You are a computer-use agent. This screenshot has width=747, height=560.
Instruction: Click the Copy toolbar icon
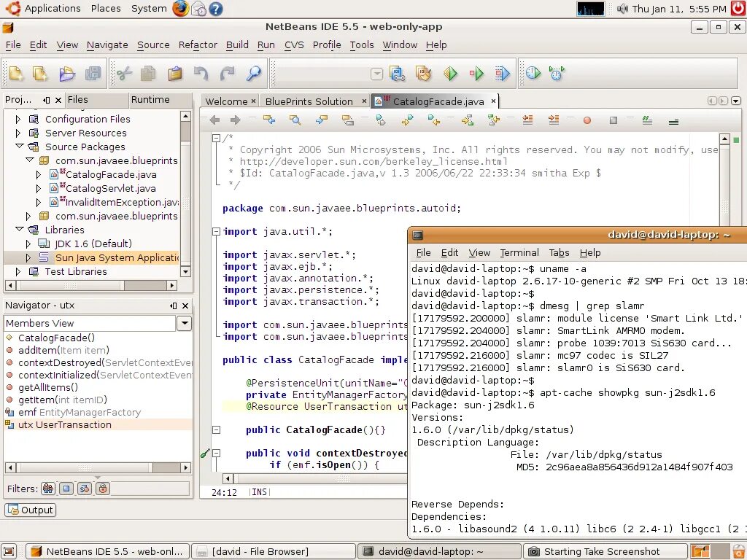click(149, 74)
